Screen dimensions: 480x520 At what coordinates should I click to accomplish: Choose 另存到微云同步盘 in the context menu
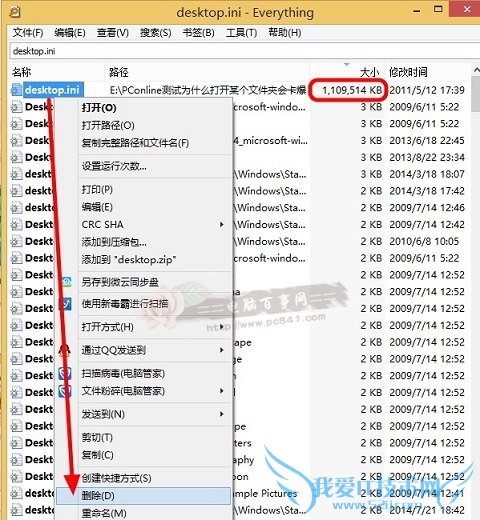tap(120, 282)
